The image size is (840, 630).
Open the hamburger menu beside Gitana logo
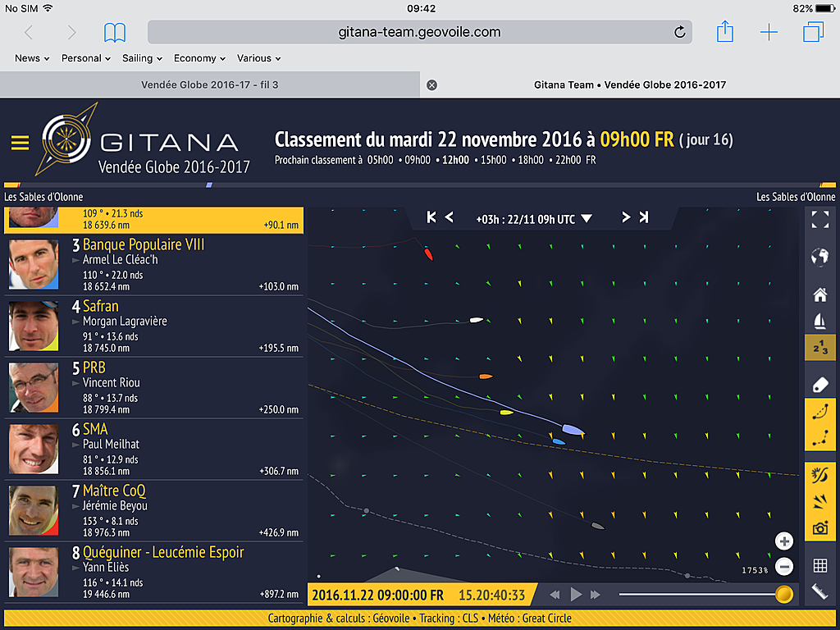pos(20,143)
